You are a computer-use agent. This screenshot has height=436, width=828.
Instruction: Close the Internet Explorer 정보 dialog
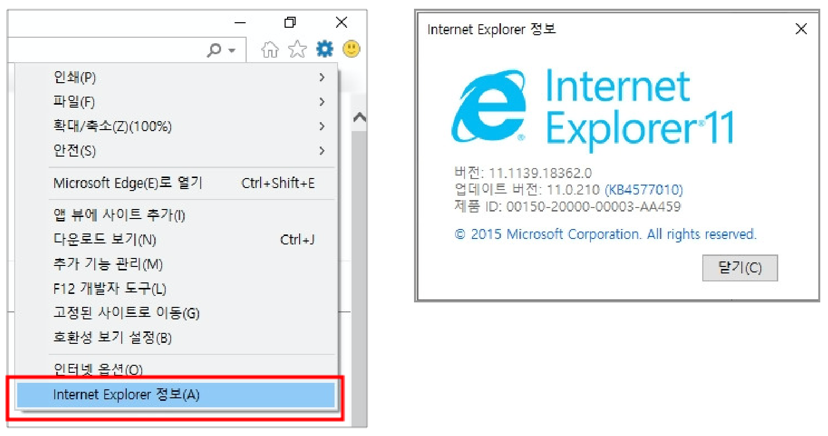coord(801,29)
